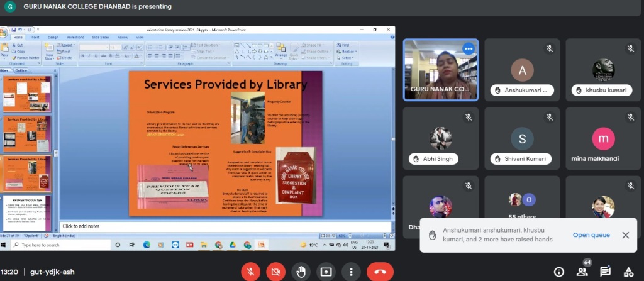
Task: Click the notes field 'Click to add notes'
Action: point(225,226)
